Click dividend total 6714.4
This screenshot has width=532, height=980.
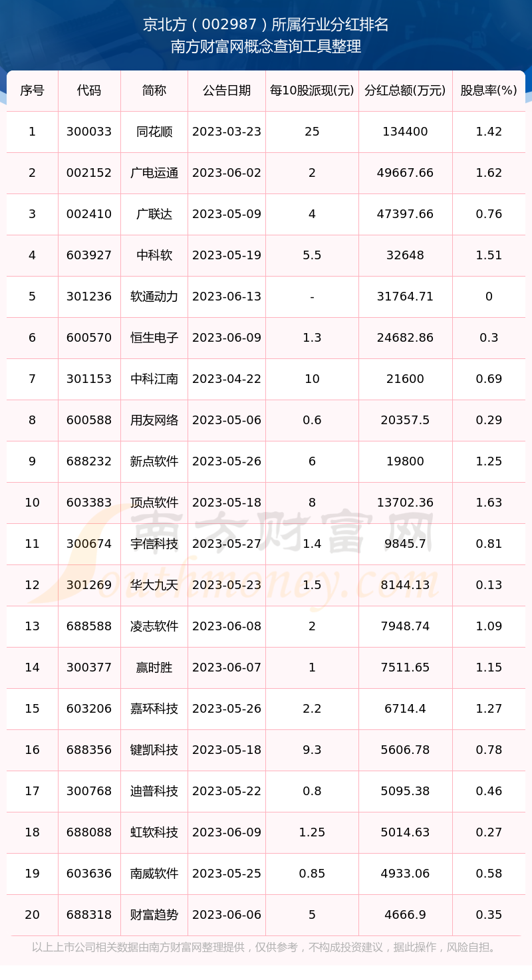(405, 709)
